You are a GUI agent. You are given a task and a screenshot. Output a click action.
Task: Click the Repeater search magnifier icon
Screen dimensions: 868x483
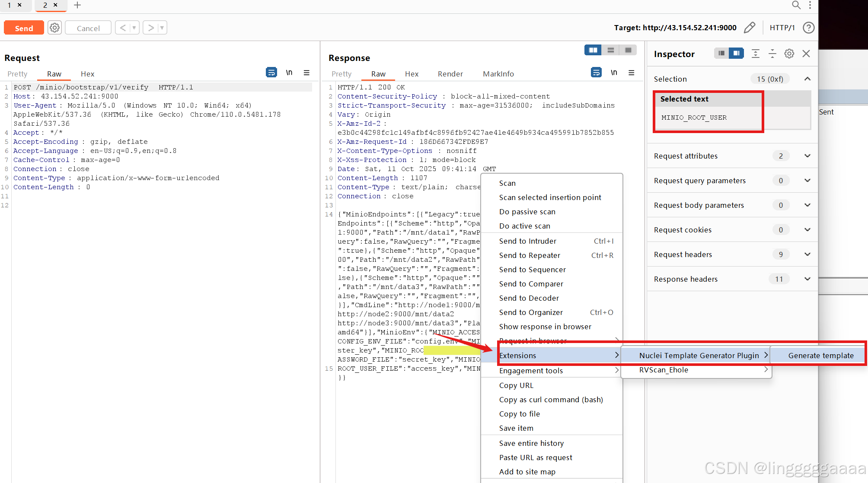(796, 5)
